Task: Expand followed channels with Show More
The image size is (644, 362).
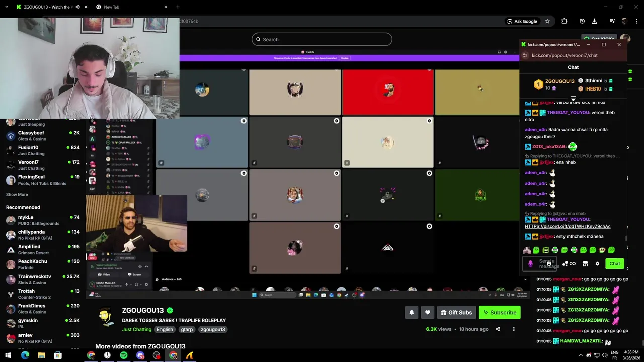Action: point(17,194)
